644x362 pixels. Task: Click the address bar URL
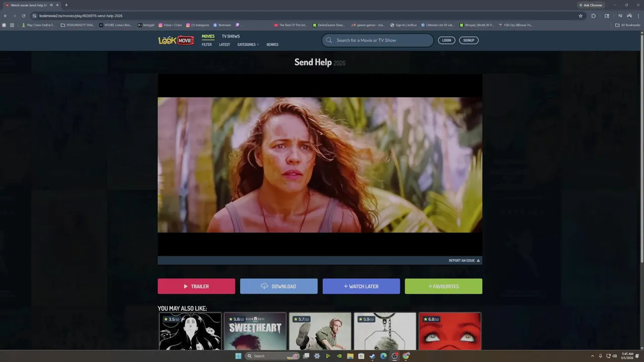81,16
